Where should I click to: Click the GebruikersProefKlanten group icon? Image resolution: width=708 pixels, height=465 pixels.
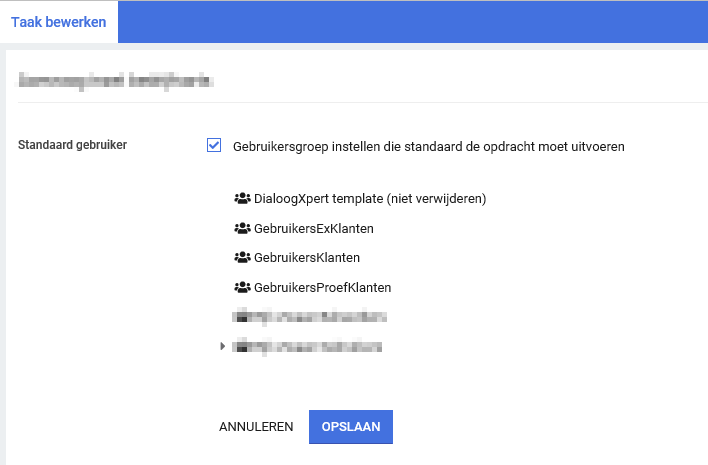click(x=241, y=288)
